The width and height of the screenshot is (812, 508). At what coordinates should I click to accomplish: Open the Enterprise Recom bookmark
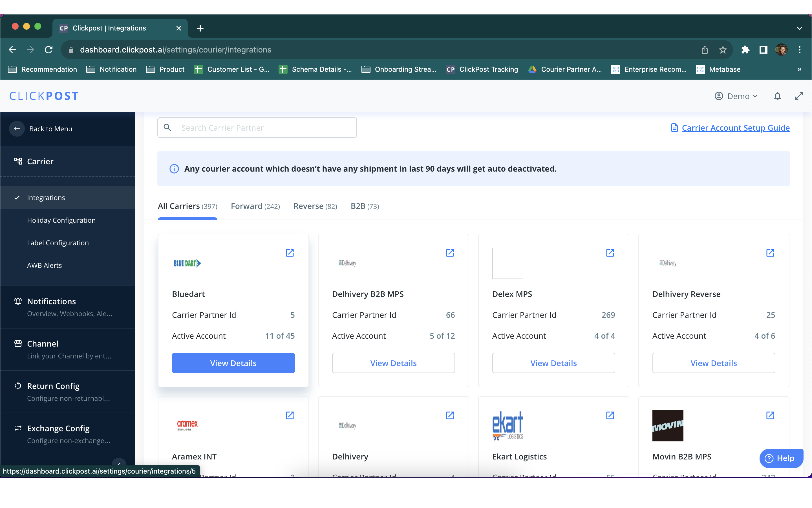coord(649,69)
